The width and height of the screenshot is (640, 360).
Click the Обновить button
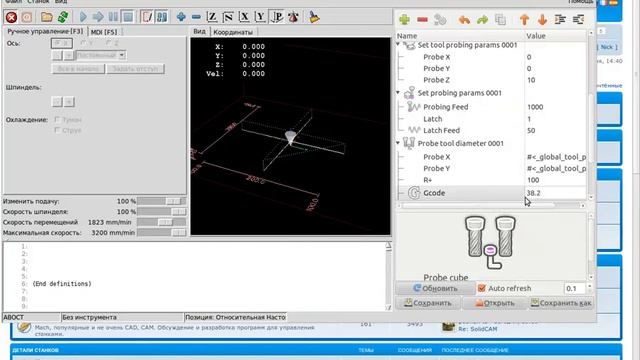(x=435, y=288)
